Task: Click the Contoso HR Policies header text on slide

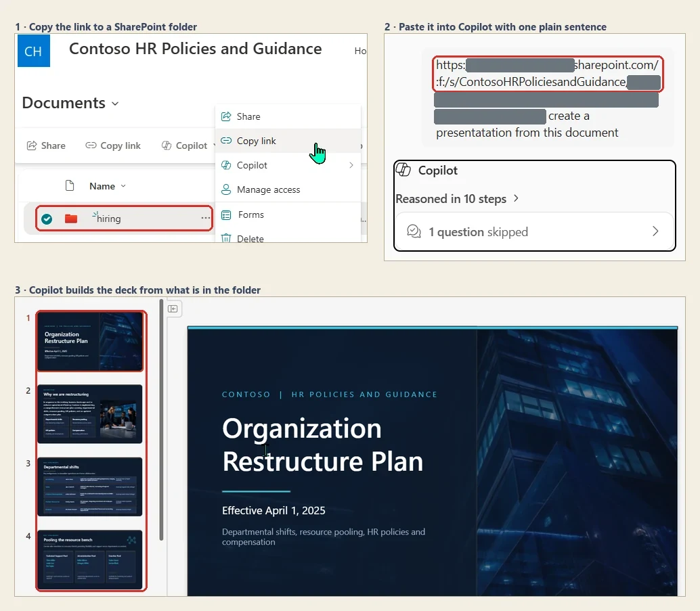Action: (330, 394)
